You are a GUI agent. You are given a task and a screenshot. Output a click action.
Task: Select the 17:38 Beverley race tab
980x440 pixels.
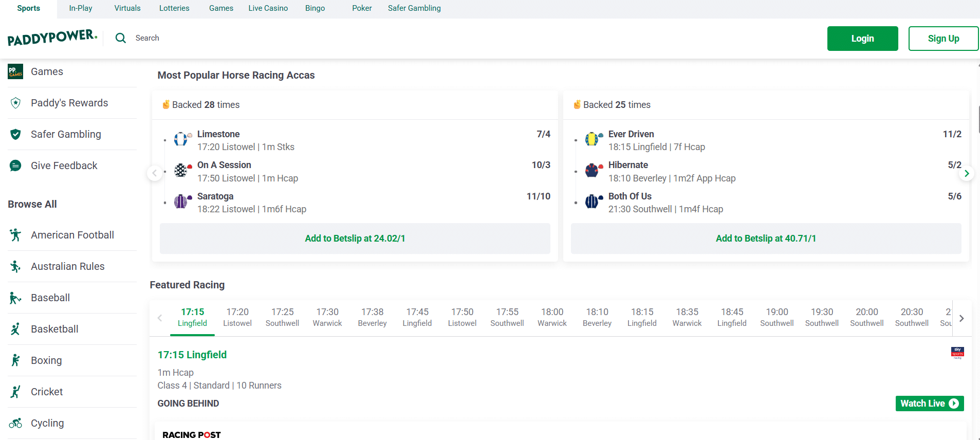coord(373,318)
